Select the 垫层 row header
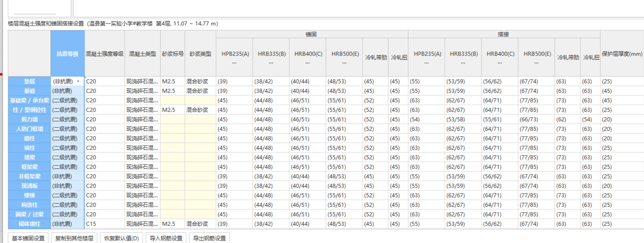Image resolution: width=644 pixels, height=243 pixels. click(29, 81)
